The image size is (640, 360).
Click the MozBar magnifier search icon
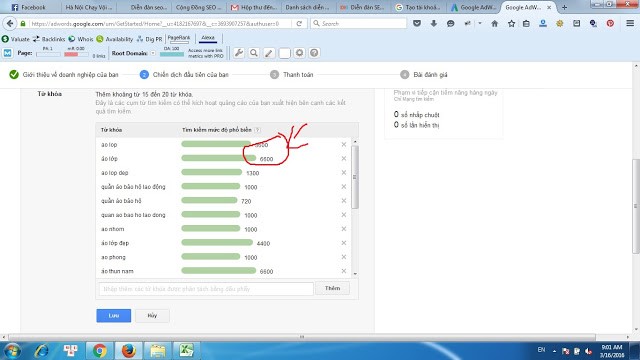pos(254,53)
